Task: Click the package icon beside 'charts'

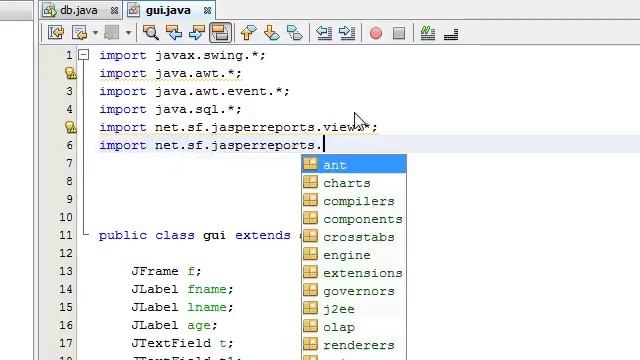Action: tap(310, 182)
